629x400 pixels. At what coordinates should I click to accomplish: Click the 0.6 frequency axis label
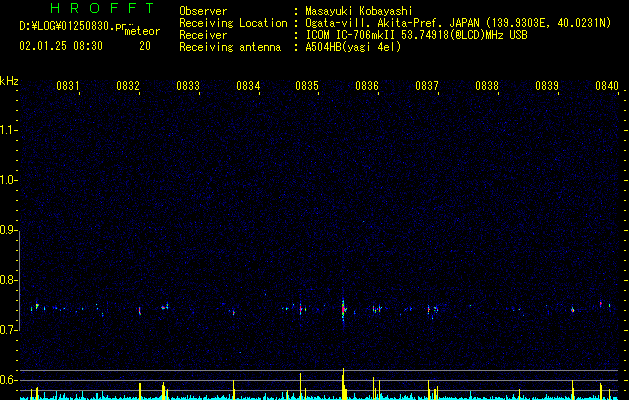click(x=8, y=380)
